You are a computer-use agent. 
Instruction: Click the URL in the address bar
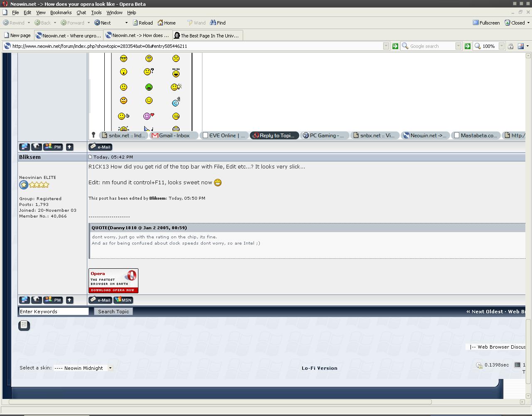100,46
